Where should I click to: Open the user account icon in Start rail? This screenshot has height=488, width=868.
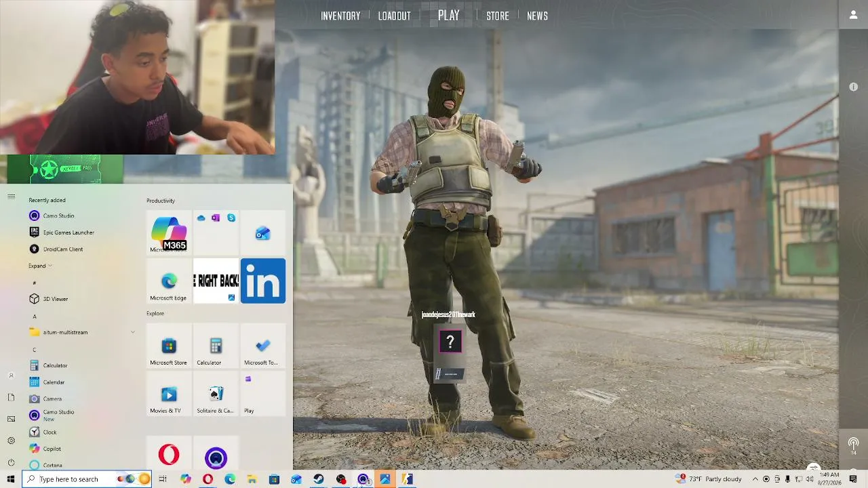(x=11, y=375)
